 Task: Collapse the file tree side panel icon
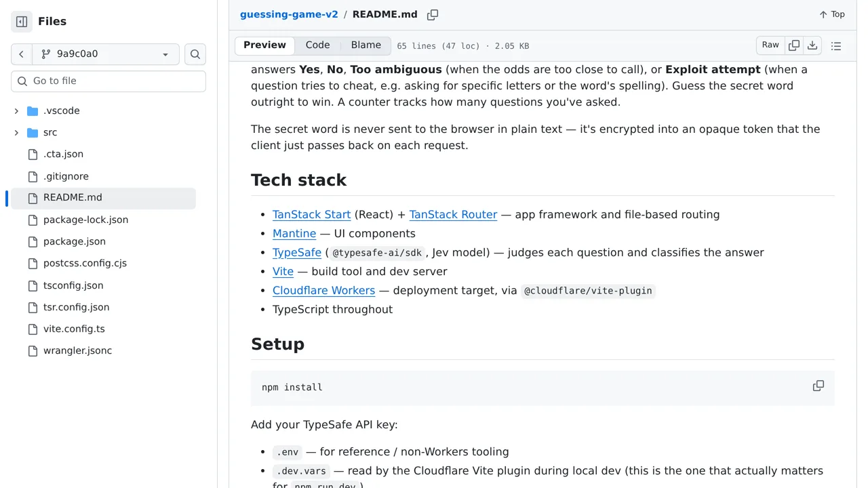point(22,22)
